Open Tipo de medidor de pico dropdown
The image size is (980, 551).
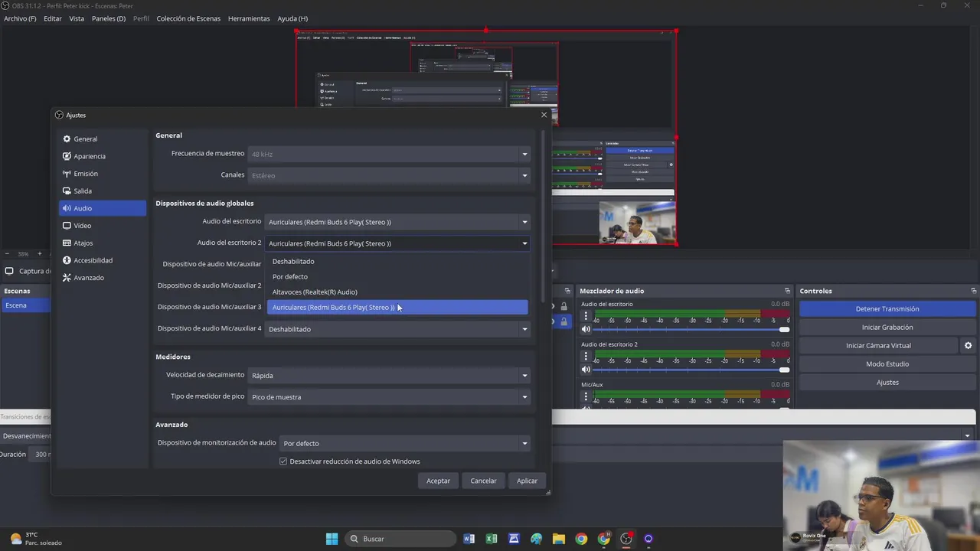(x=390, y=397)
